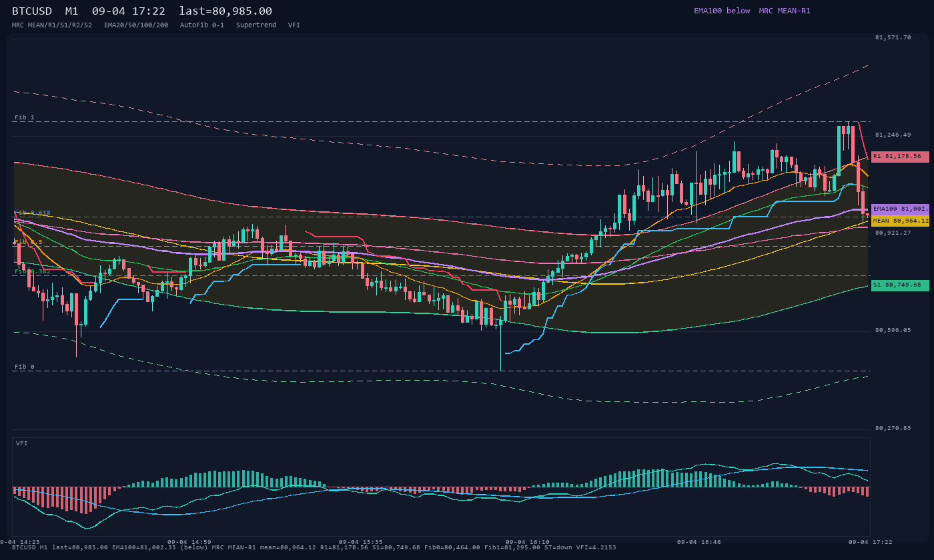Click the 80,270.83 price axis value
This screenshot has width=934, height=560.
coord(893,428)
